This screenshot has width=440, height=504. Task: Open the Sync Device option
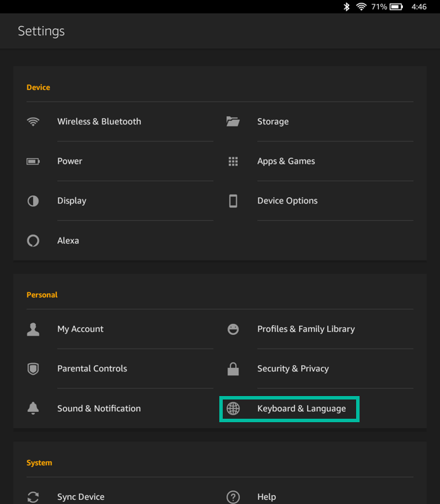click(x=80, y=496)
